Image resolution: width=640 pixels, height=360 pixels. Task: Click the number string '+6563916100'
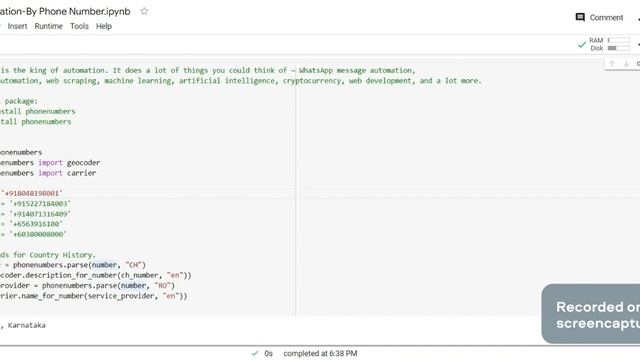(36, 224)
